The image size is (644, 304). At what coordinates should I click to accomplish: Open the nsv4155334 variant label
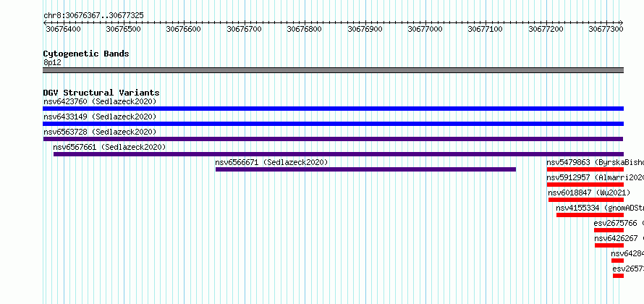tap(600, 208)
